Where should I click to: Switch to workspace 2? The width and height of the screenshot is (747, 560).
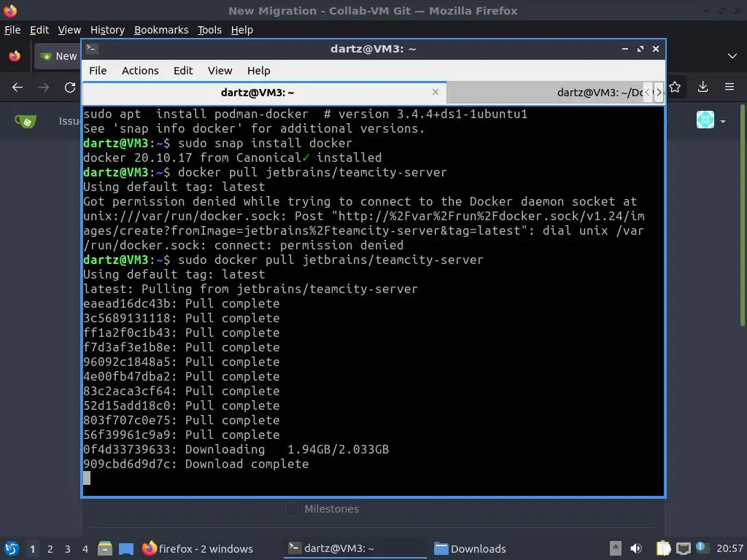(x=50, y=549)
